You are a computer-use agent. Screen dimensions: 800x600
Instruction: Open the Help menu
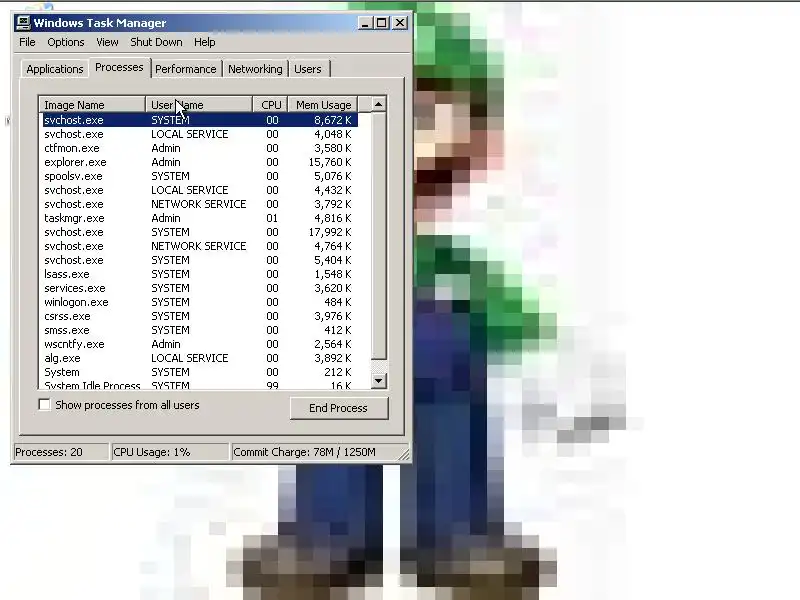pos(205,42)
